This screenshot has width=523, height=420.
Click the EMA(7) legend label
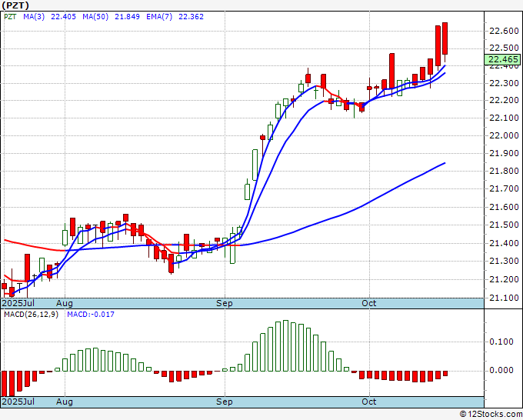coord(159,17)
